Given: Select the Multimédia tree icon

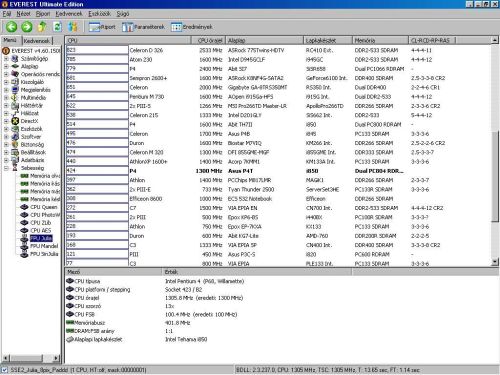Looking at the screenshot, I should 15,98.
